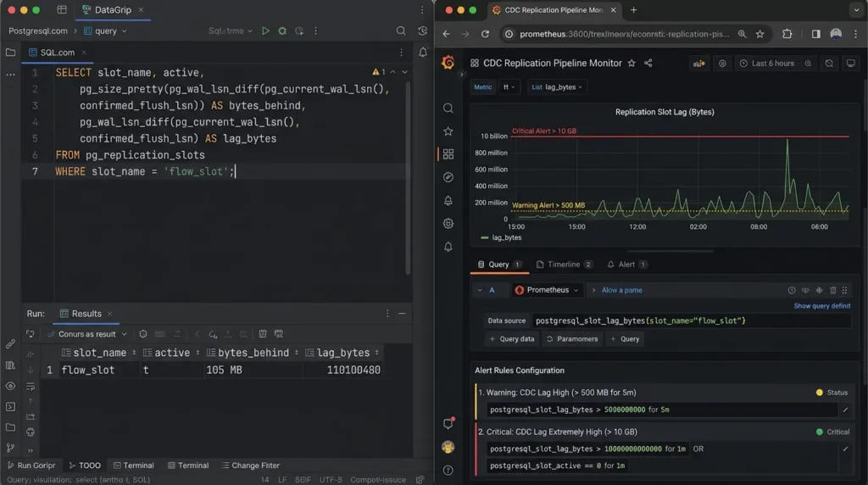Open DataGrip git branch tool icon
The width and height of the screenshot is (868, 485).
(10, 448)
